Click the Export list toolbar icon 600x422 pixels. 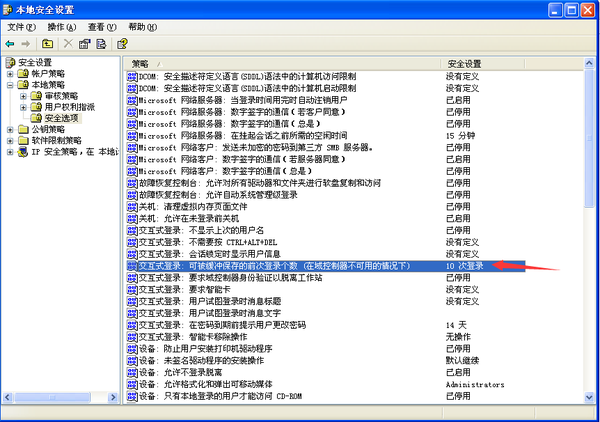[x=101, y=44]
